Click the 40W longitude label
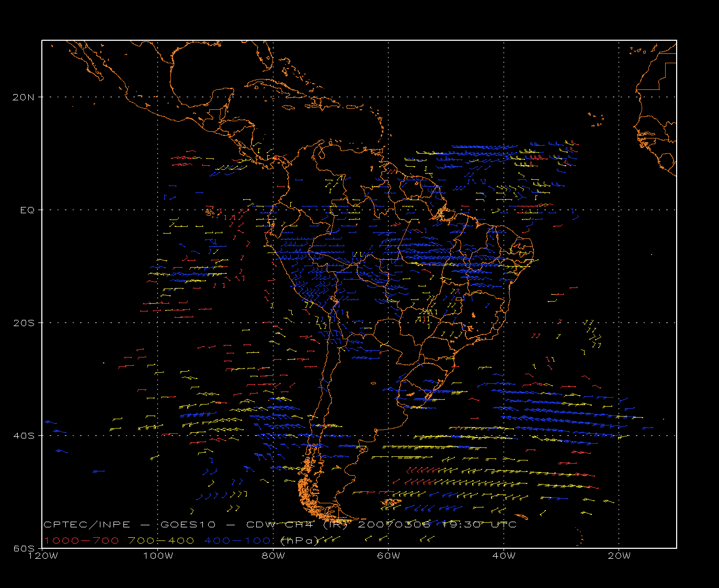719x588 pixels. tap(504, 556)
